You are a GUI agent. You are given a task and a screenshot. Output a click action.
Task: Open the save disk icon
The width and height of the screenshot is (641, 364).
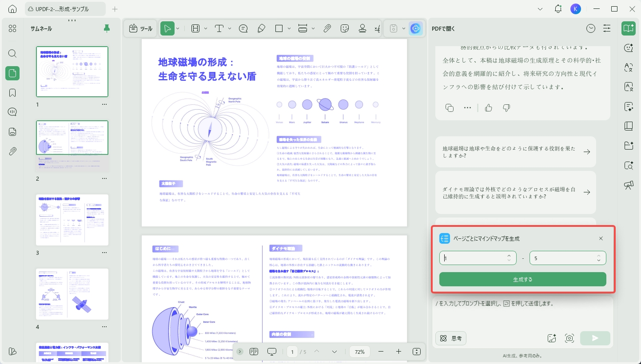pos(393,28)
